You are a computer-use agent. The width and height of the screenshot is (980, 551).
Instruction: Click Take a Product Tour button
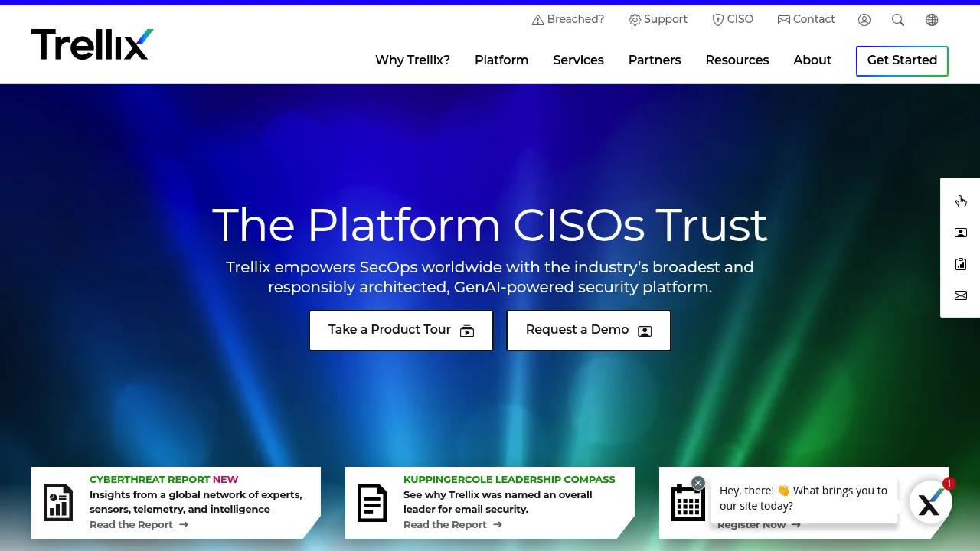point(401,331)
